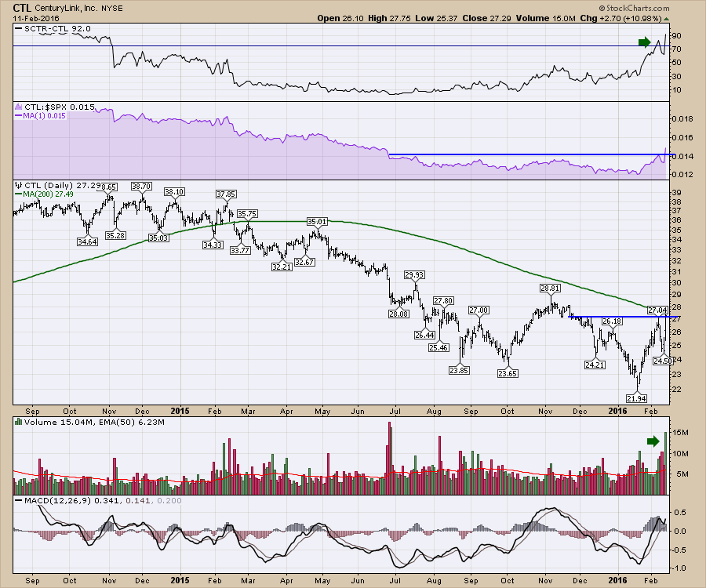Click the green arrow in the SCTR panel

(x=644, y=42)
